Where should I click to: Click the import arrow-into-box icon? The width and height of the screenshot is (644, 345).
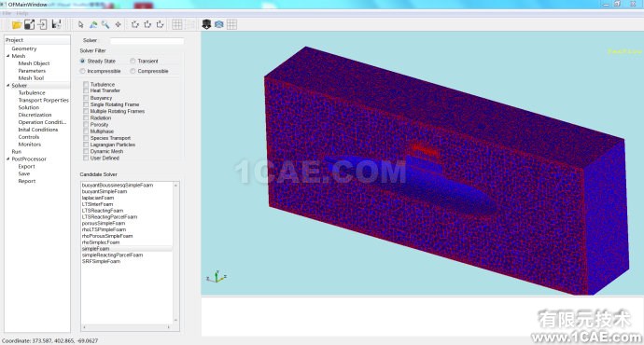pos(42,24)
